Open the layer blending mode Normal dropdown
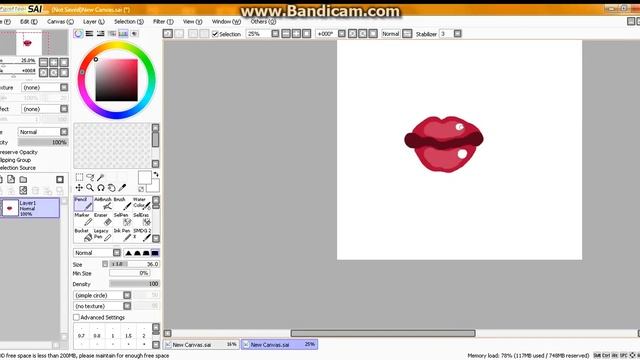The width and height of the screenshot is (640, 360). coord(64,132)
